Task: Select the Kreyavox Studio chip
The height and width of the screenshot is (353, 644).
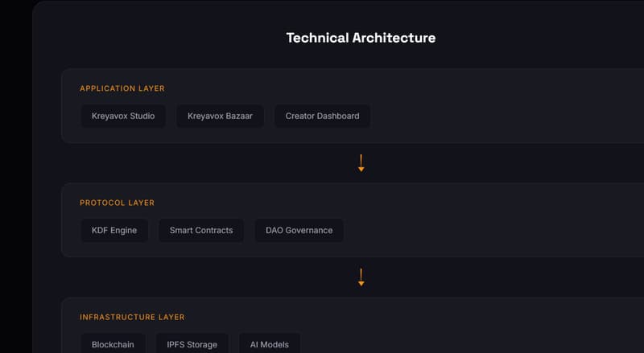Action: coord(123,116)
